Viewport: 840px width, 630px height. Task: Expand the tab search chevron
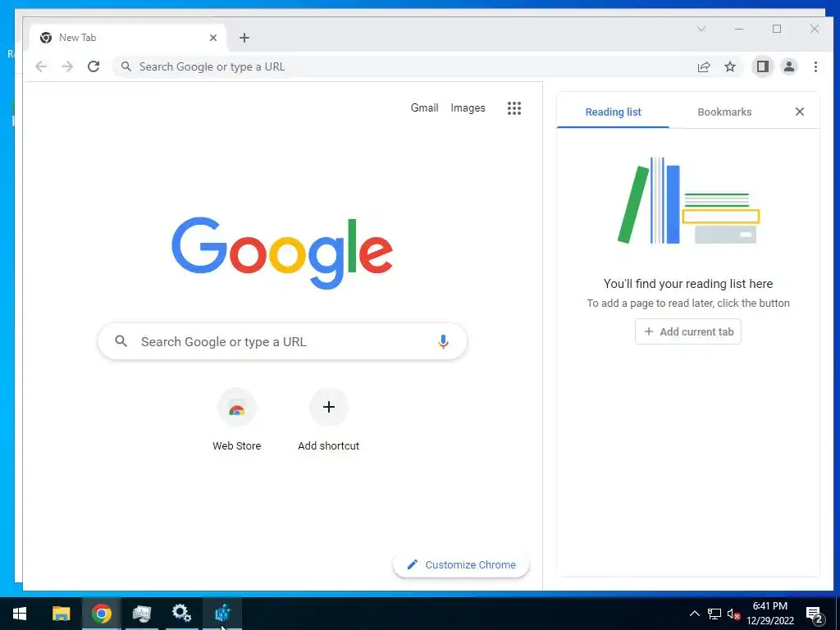[701, 29]
